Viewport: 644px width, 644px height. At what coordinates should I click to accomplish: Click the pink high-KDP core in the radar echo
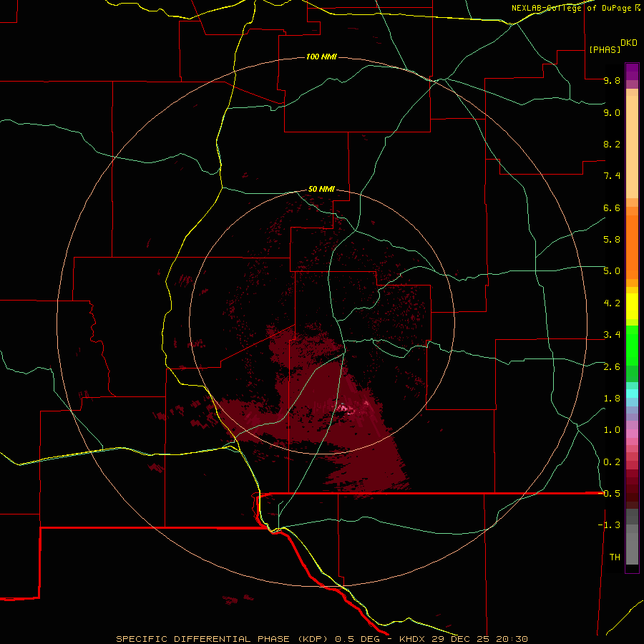[345, 409]
